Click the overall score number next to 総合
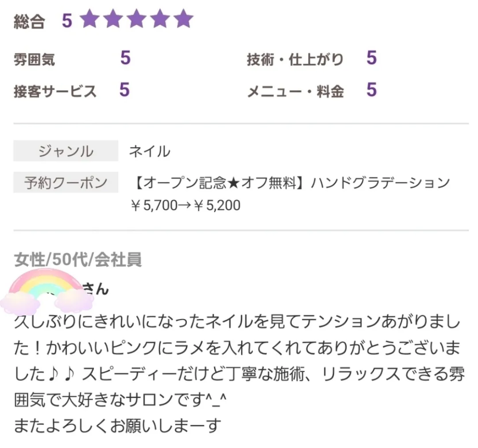The image size is (478, 448). tap(67, 21)
